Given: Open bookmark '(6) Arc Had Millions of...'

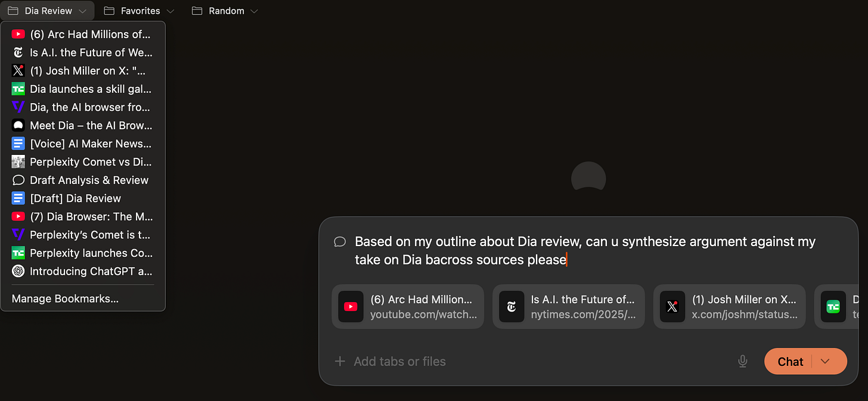Looking at the screenshot, I should (83, 35).
